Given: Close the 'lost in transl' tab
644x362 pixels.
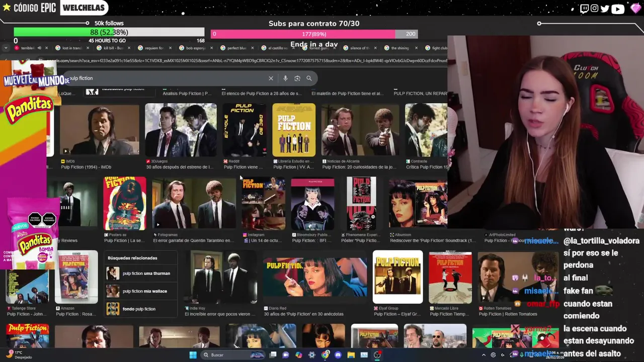Looking at the screenshot, I should (88, 48).
